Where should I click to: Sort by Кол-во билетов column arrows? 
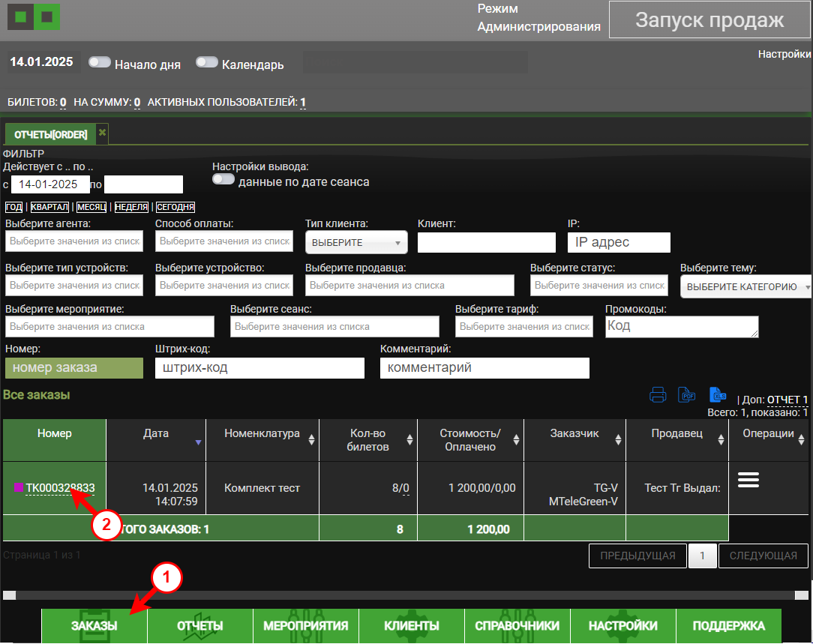click(x=410, y=440)
